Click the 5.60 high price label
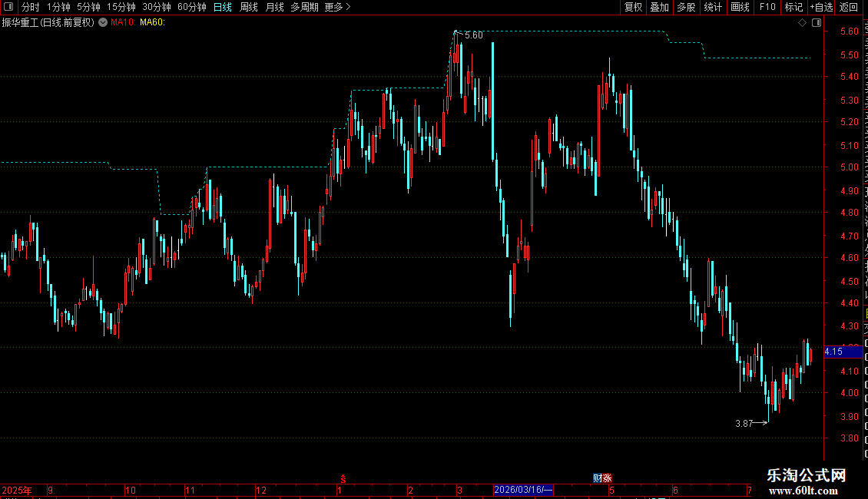 (474, 35)
